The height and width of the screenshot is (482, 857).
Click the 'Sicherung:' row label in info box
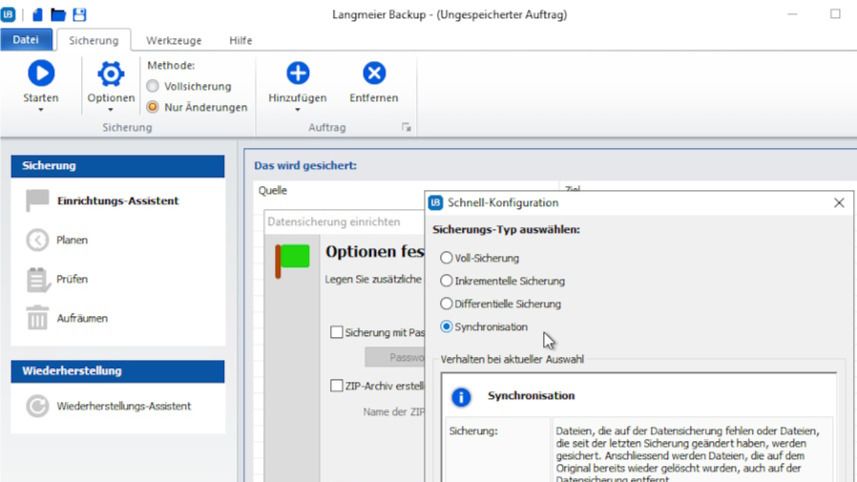(x=473, y=431)
